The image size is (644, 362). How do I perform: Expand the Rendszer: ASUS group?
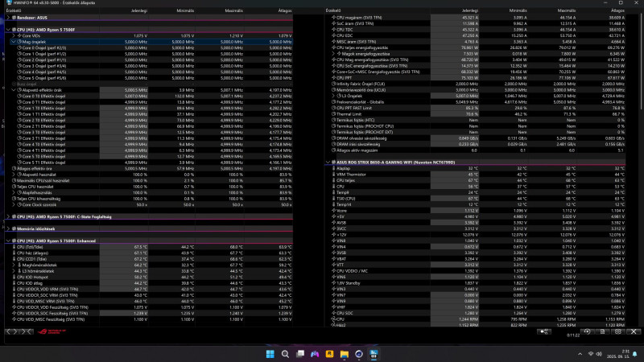(x=8, y=18)
